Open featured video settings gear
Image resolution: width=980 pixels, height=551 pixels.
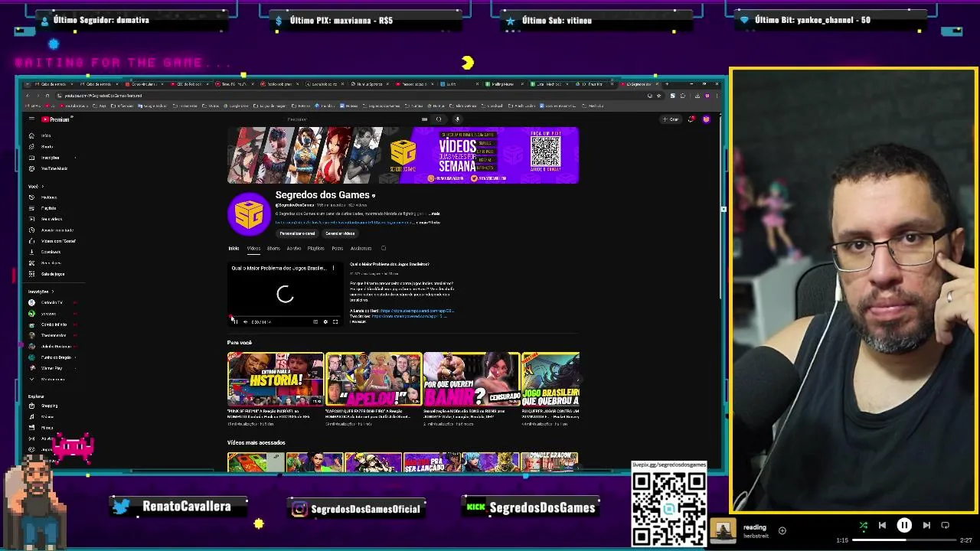325,322
